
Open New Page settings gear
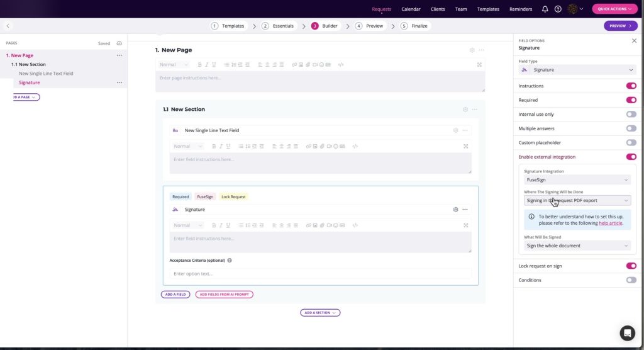pos(472,50)
